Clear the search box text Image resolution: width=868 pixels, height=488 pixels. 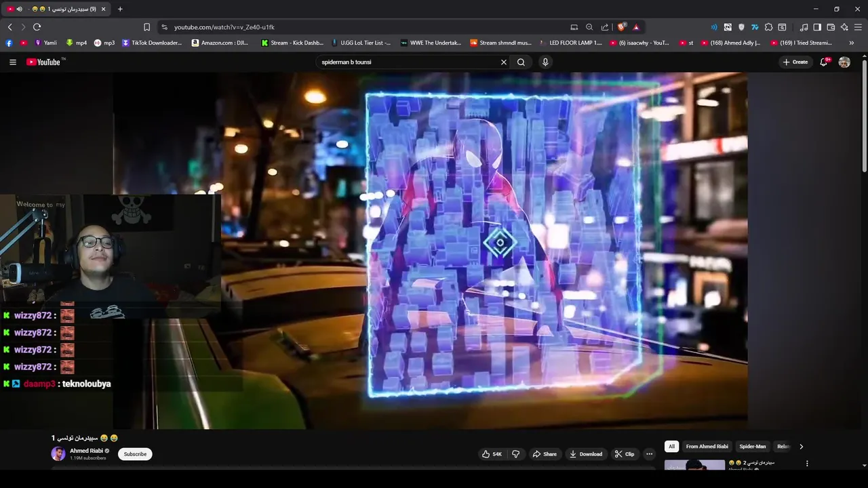point(504,62)
